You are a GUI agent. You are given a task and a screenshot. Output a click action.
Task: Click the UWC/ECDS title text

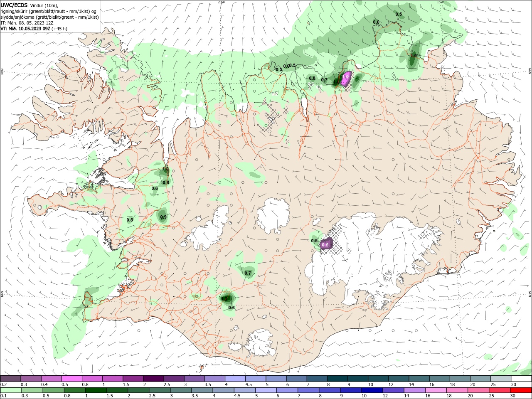14,5
